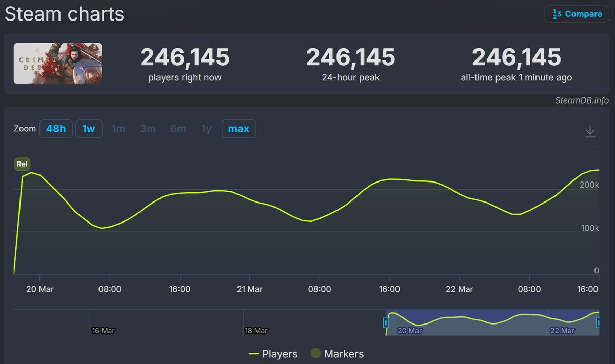Click the 200k y-axis label
The height and width of the screenshot is (364, 615).
coord(589,185)
